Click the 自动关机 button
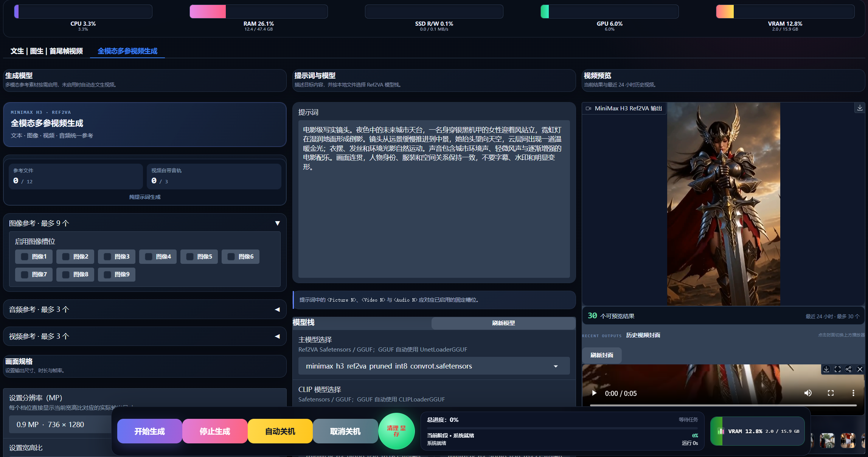The height and width of the screenshot is (457, 868). click(x=280, y=431)
